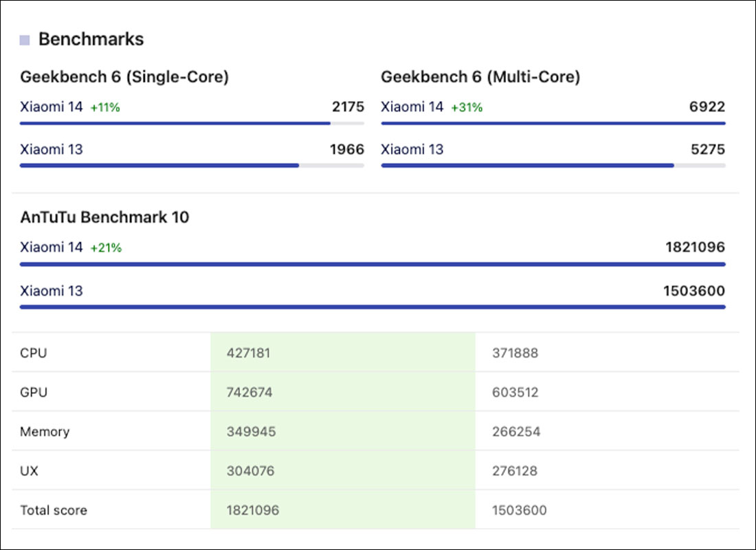The height and width of the screenshot is (550, 756).
Task: Click the CPU value 427181
Action: pos(248,353)
